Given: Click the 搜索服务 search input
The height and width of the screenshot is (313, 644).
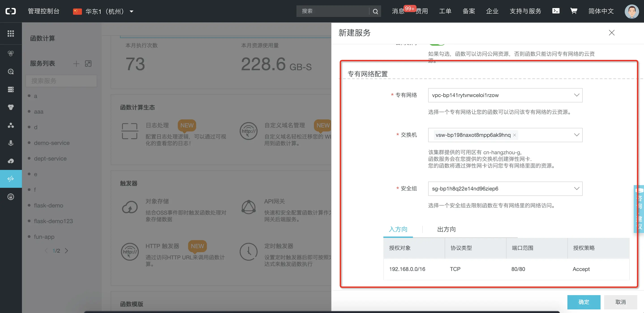Looking at the screenshot, I should click(x=61, y=81).
